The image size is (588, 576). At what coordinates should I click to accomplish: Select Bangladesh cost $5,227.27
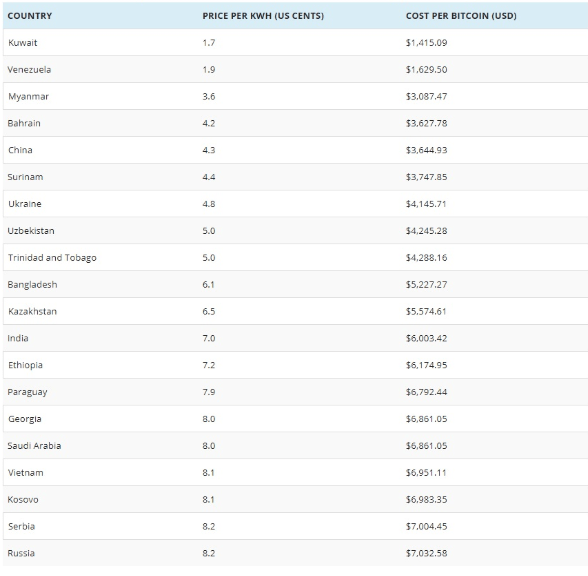426,285
